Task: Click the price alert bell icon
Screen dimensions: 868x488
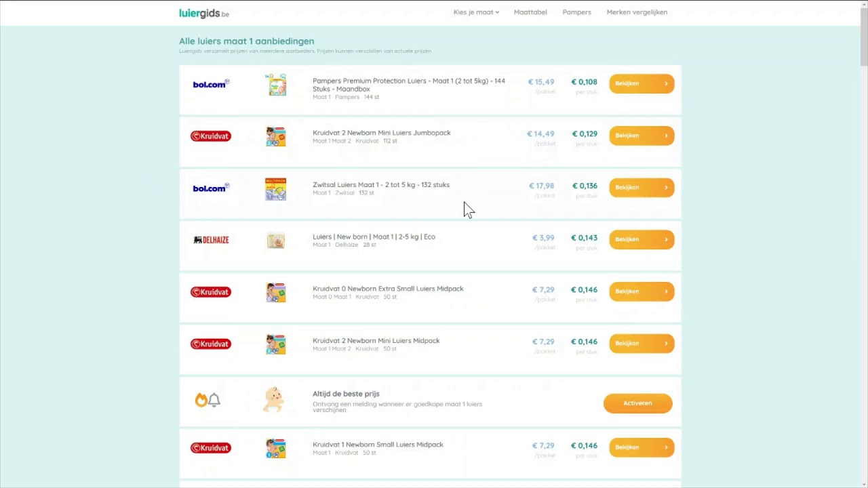Action: pyautogui.click(x=214, y=400)
